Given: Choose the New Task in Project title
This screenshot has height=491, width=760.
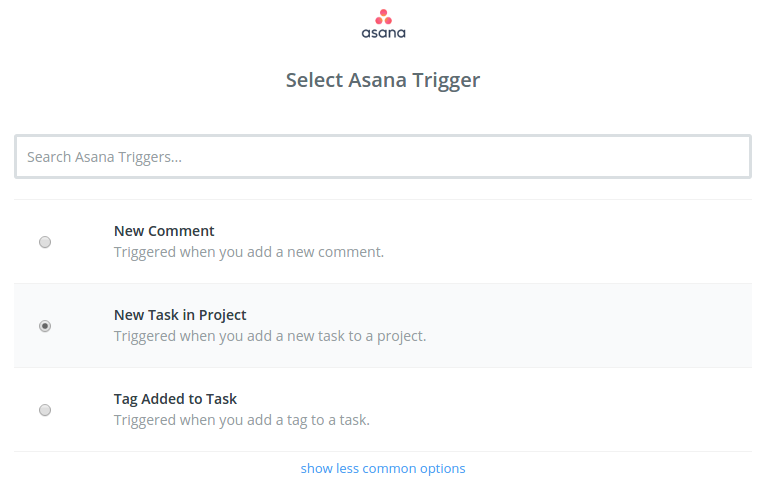Looking at the screenshot, I should point(180,315).
